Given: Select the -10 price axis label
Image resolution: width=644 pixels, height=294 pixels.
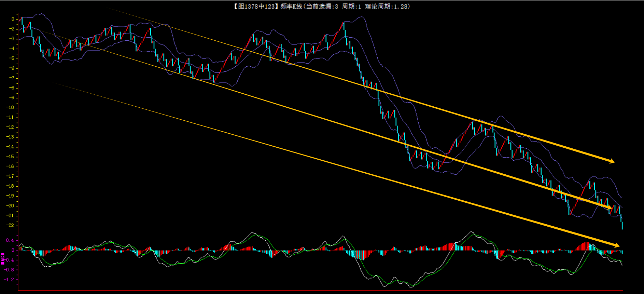Looking at the screenshot, I should pos(10,107).
